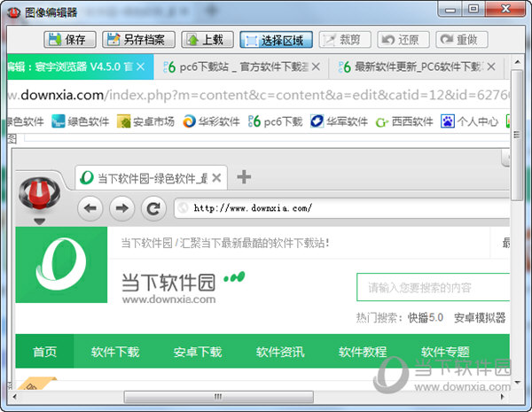
Task: Open 西西软件 bookmark
Action: click(x=404, y=121)
